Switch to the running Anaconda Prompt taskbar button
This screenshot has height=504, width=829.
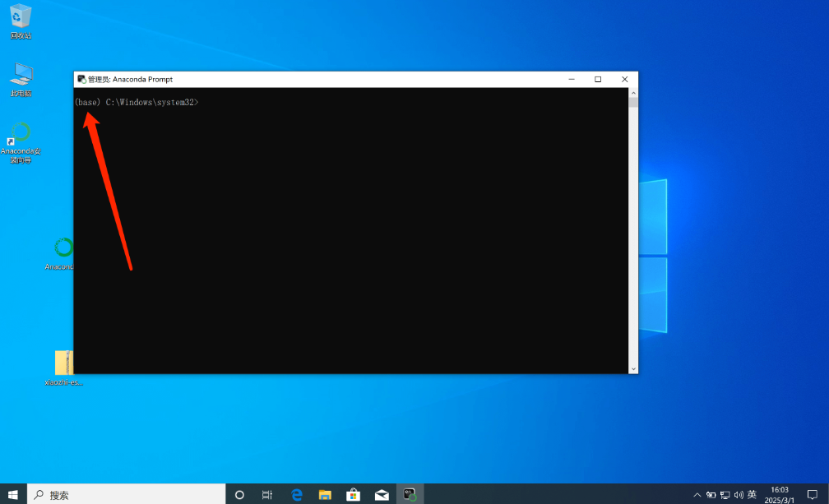coord(409,494)
